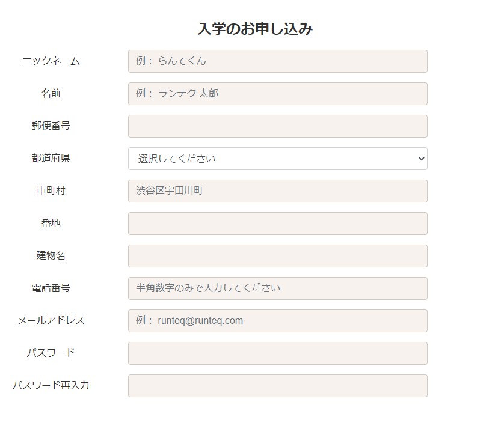Focus the 番地 input field
The image size is (504, 423).
tap(278, 224)
